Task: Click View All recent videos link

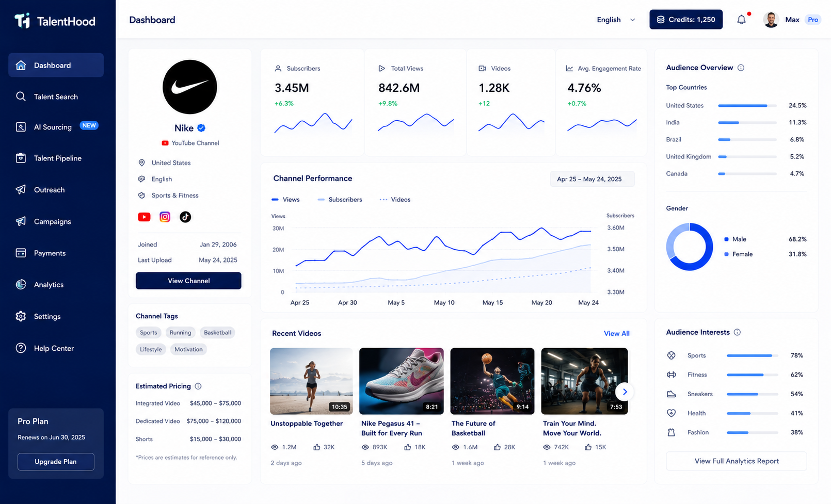Action: [617, 333]
